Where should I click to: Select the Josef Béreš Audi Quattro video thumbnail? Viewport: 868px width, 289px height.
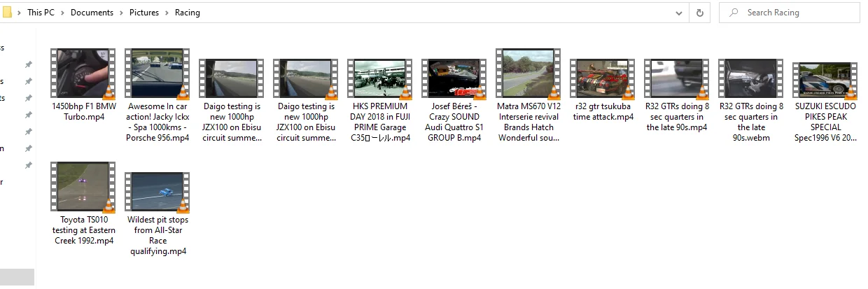coord(454,78)
